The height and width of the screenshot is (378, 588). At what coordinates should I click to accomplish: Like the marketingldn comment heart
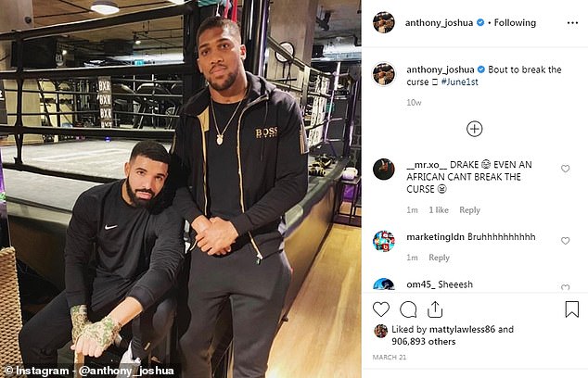point(565,241)
